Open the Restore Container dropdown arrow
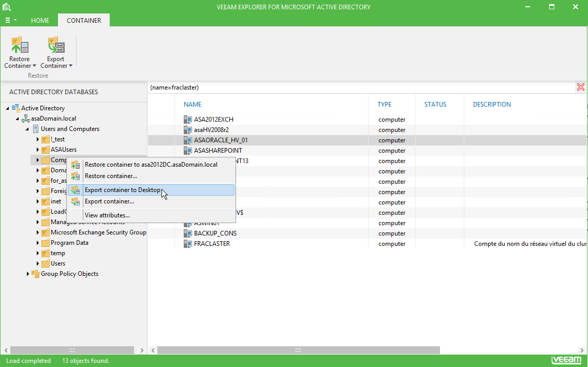Image resolution: width=588 pixels, height=367 pixels. (35, 66)
